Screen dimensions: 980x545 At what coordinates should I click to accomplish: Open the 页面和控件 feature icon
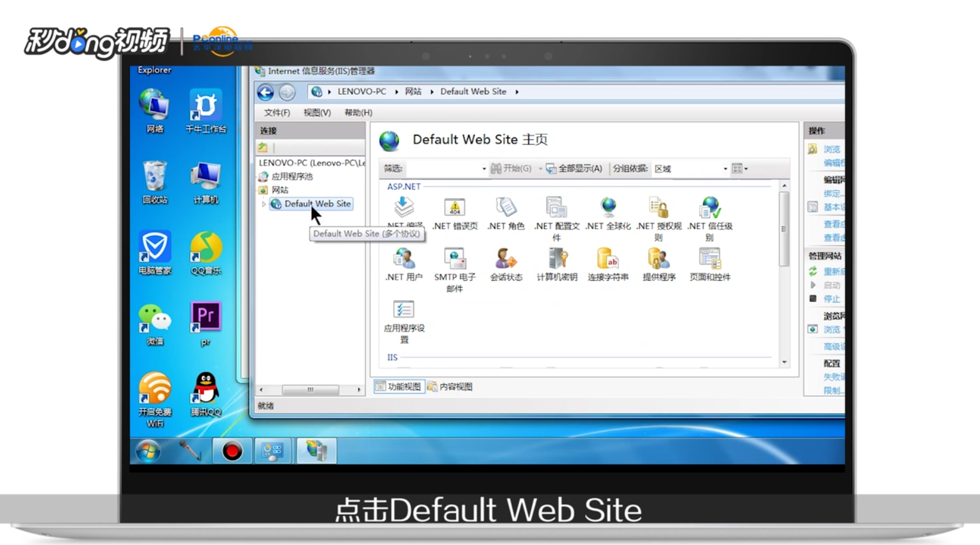pos(710,258)
